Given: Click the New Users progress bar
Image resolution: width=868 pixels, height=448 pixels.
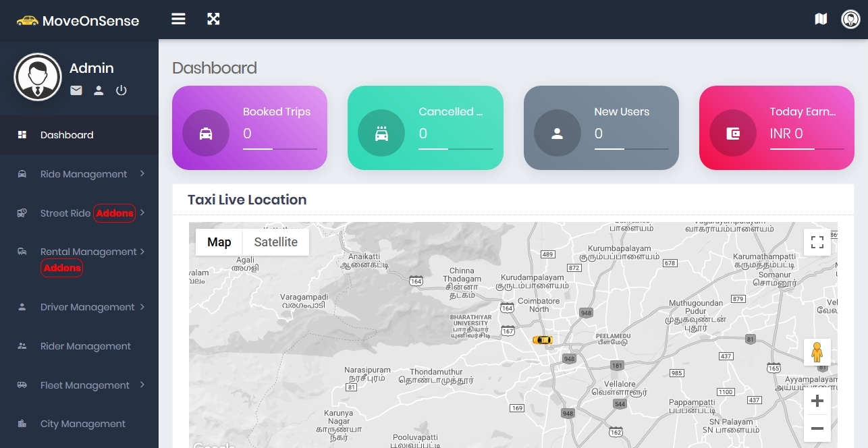Looking at the screenshot, I should (x=632, y=148).
